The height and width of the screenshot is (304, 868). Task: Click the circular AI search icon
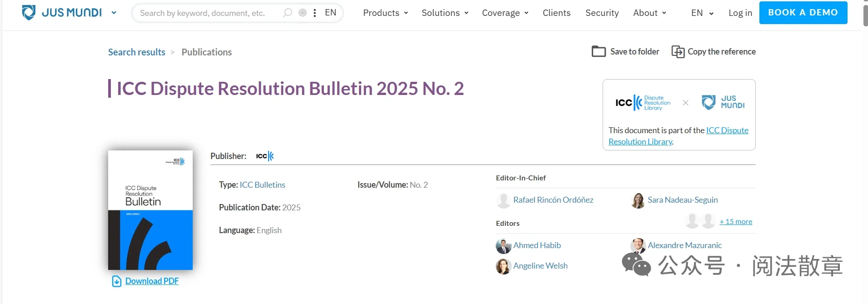coord(303,13)
